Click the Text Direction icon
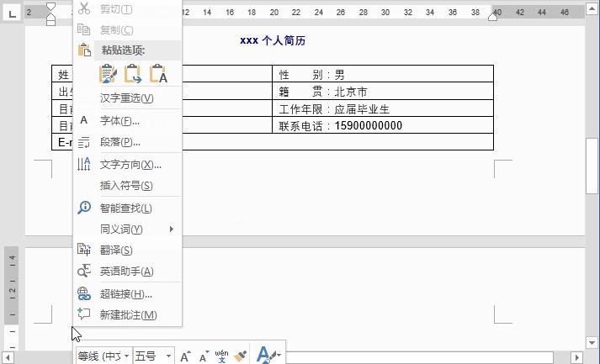 84,164
